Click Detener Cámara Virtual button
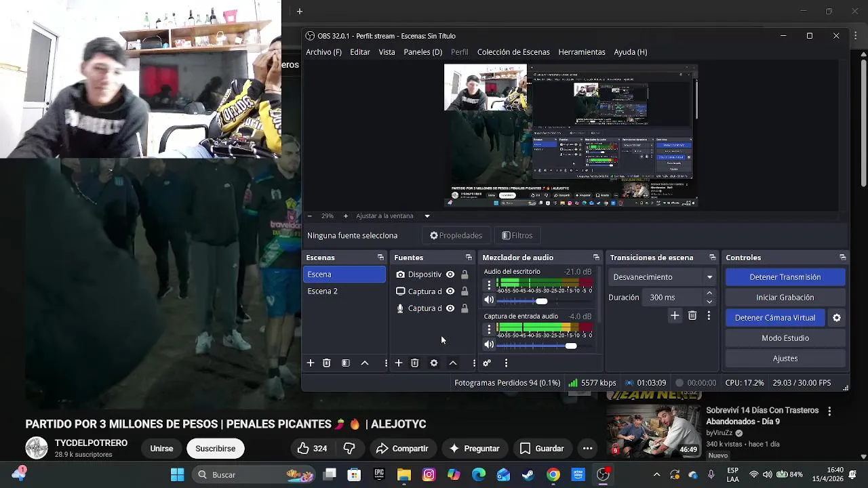Image resolution: width=868 pixels, height=488 pixels. [775, 318]
